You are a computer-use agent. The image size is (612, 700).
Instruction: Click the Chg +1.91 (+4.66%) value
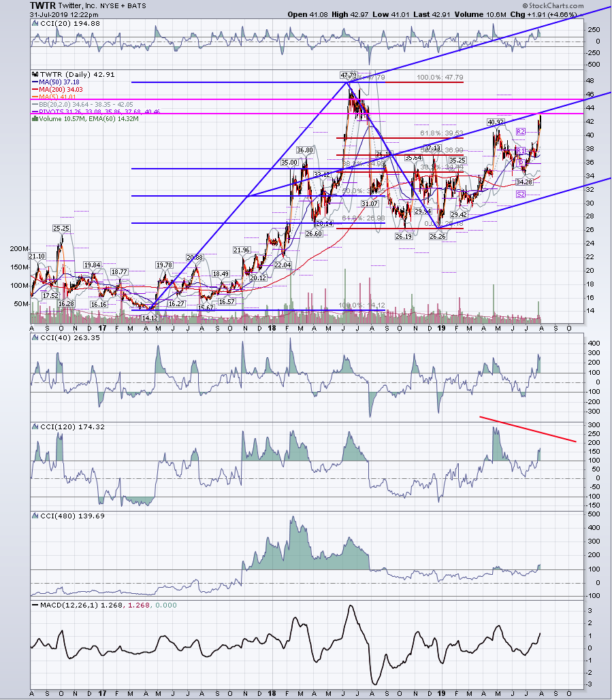(x=544, y=14)
